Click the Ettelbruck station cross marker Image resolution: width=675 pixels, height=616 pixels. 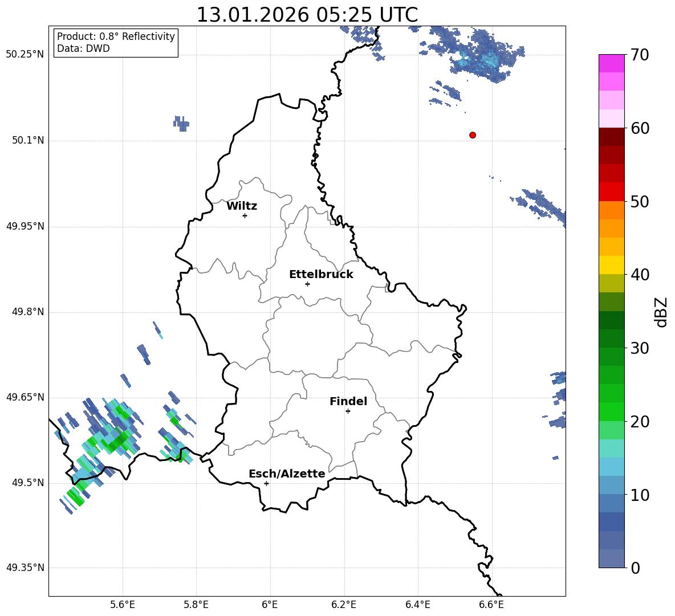(x=307, y=284)
